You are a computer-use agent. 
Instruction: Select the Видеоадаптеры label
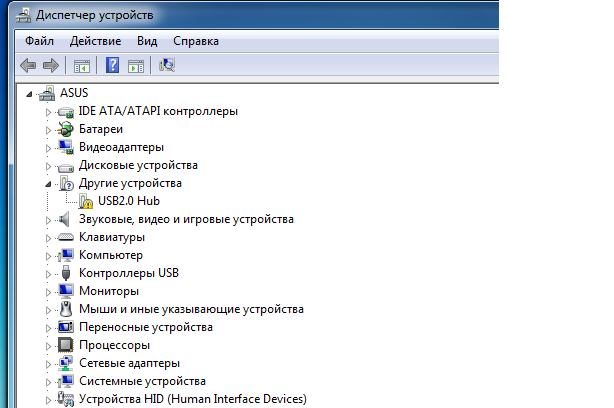tap(121, 147)
